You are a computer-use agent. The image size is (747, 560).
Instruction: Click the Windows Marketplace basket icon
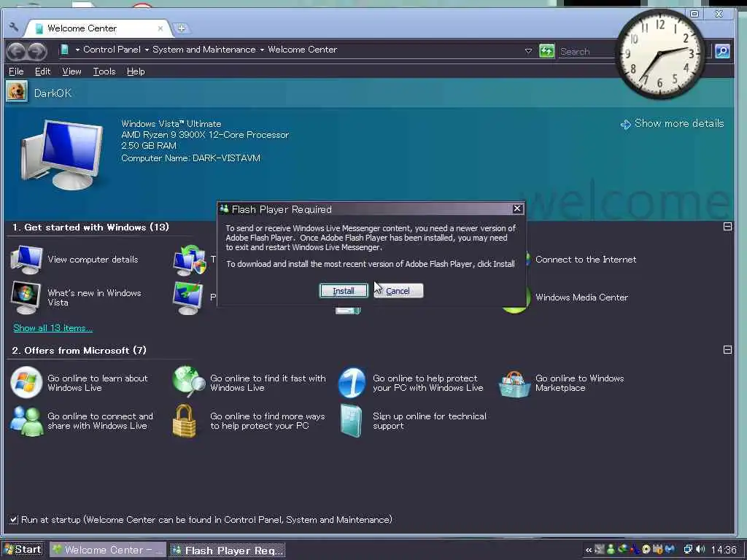tap(514, 384)
